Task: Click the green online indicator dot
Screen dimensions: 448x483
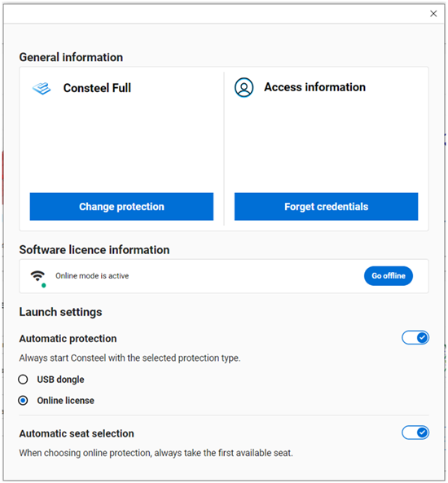Action: pyautogui.click(x=44, y=286)
